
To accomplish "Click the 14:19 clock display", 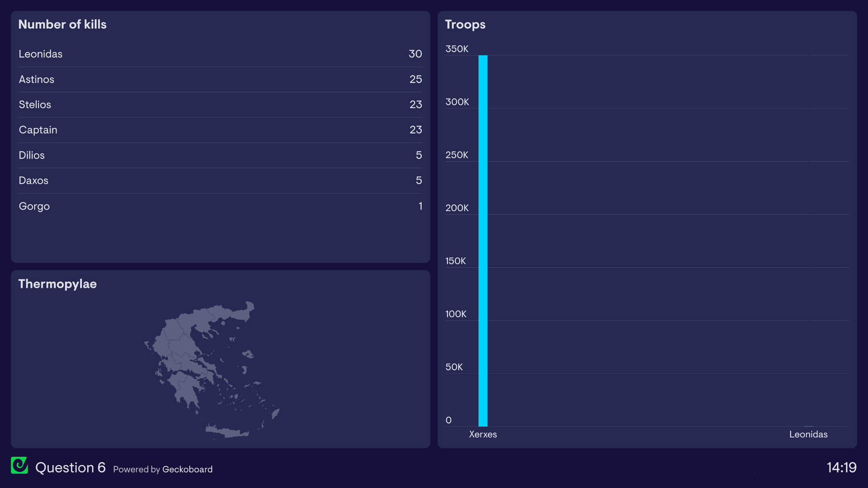I will coord(841,467).
